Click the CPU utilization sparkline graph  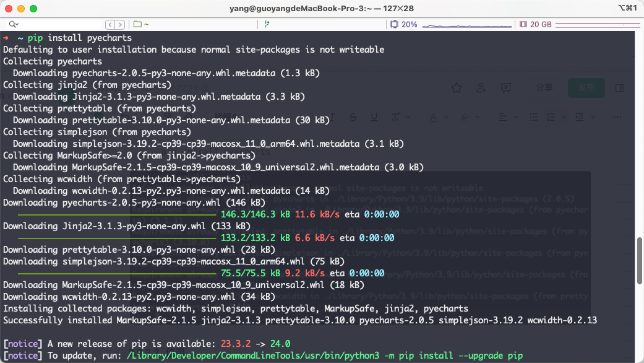pos(464,24)
